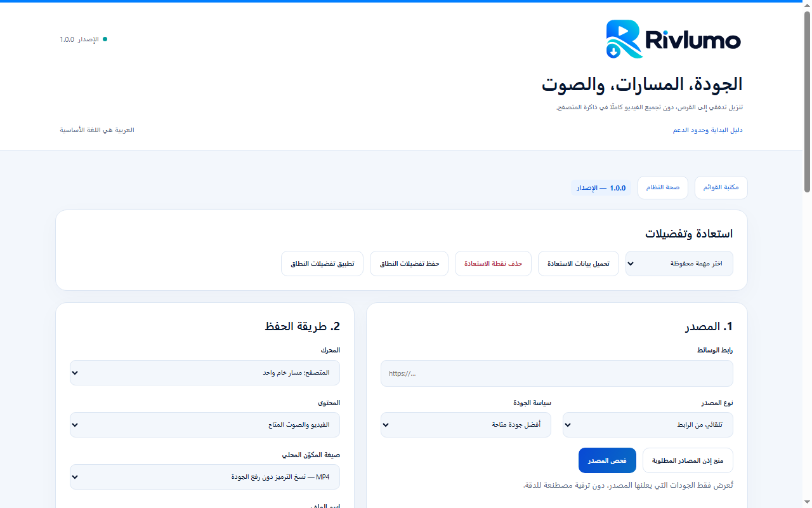Open the "اختر مهمة محفوظة" saved task dropdown
This screenshot has height=508, width=812.
(679, 264)
